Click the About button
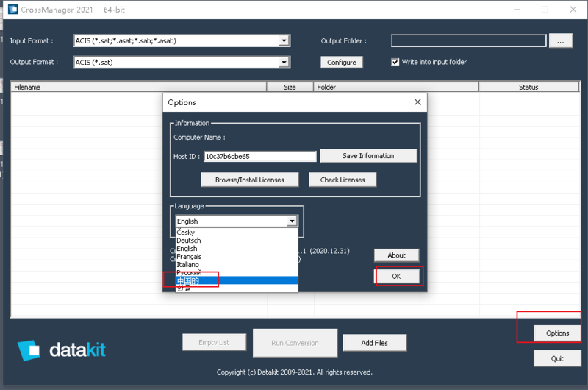Screen dimensions: 588x390 396,255
